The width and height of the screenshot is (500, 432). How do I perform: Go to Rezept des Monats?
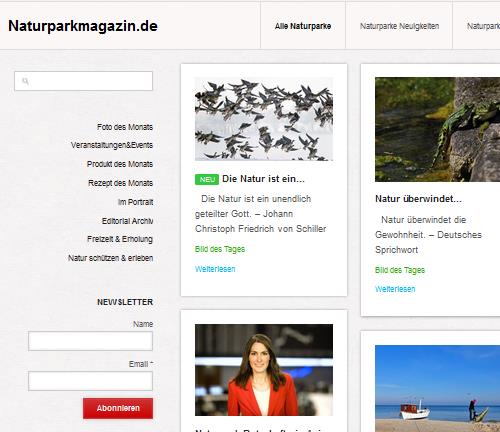coord(121,183)
